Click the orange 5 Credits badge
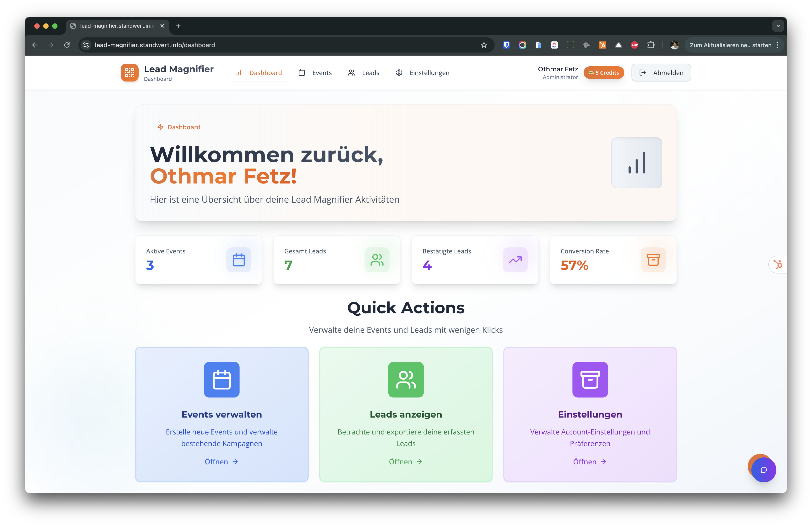 coord(604,72)
